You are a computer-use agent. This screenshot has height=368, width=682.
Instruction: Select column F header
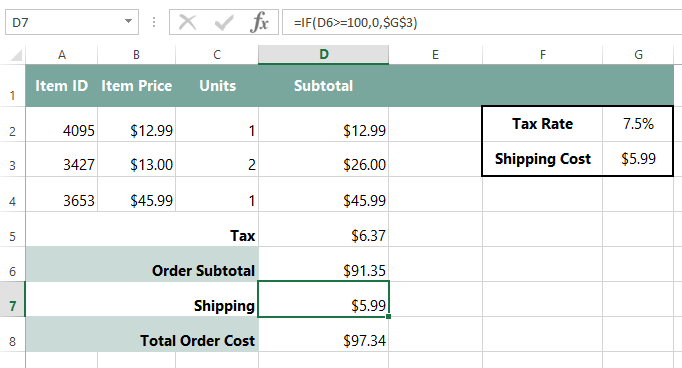point(542,55)
